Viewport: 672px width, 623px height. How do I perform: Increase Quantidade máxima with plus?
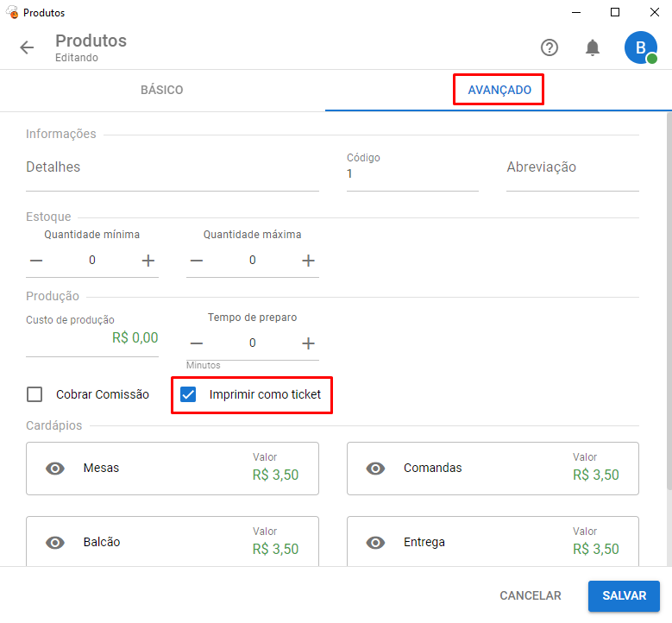click(308, 261)
